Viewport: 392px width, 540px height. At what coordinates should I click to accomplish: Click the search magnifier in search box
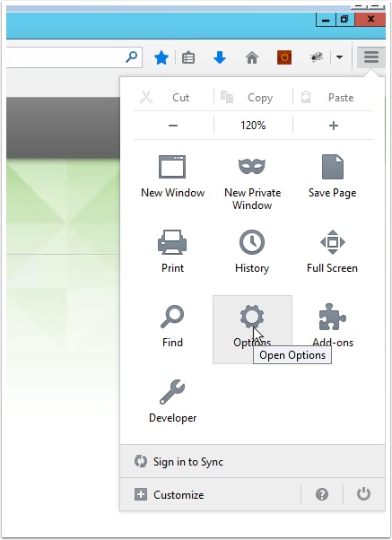[132, 57]
